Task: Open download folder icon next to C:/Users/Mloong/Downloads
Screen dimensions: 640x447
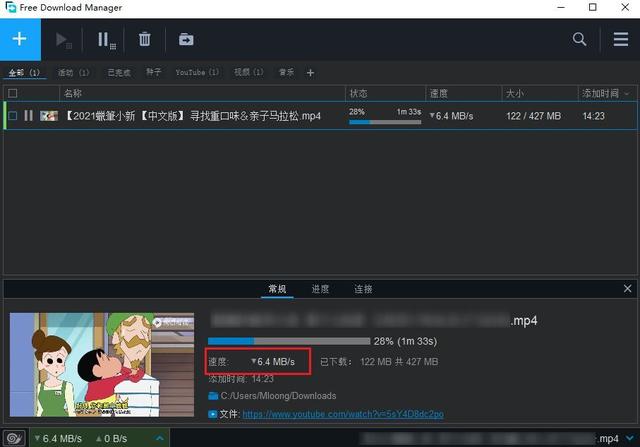Action: click(213, 396)
